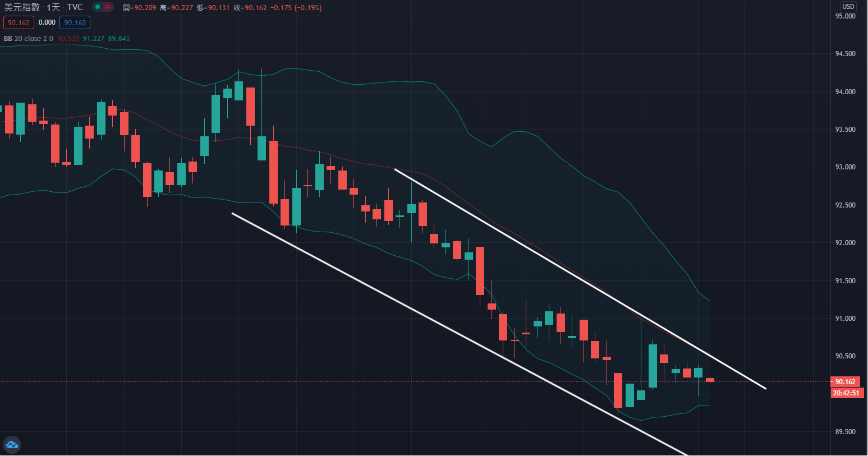This screenshot has height=456, width=868.
Task: Click the current price 90.162 axis label
Action: (x=846, y=382)
